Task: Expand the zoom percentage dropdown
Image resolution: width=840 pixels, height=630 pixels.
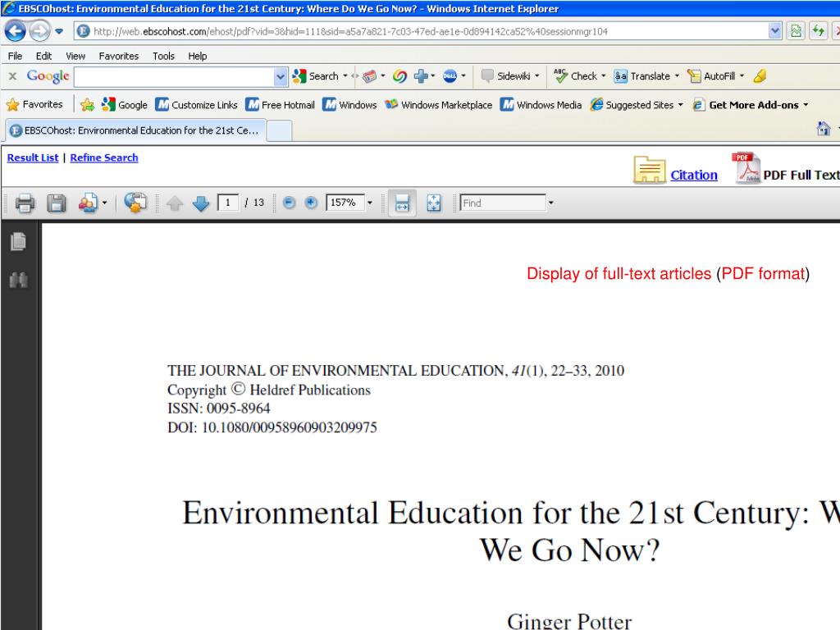Action: (370, 203)
